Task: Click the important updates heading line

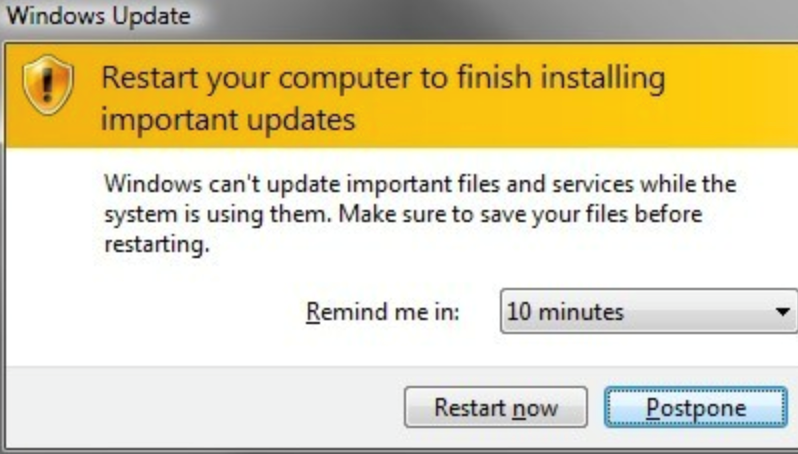Action: [x=228, y=120]
